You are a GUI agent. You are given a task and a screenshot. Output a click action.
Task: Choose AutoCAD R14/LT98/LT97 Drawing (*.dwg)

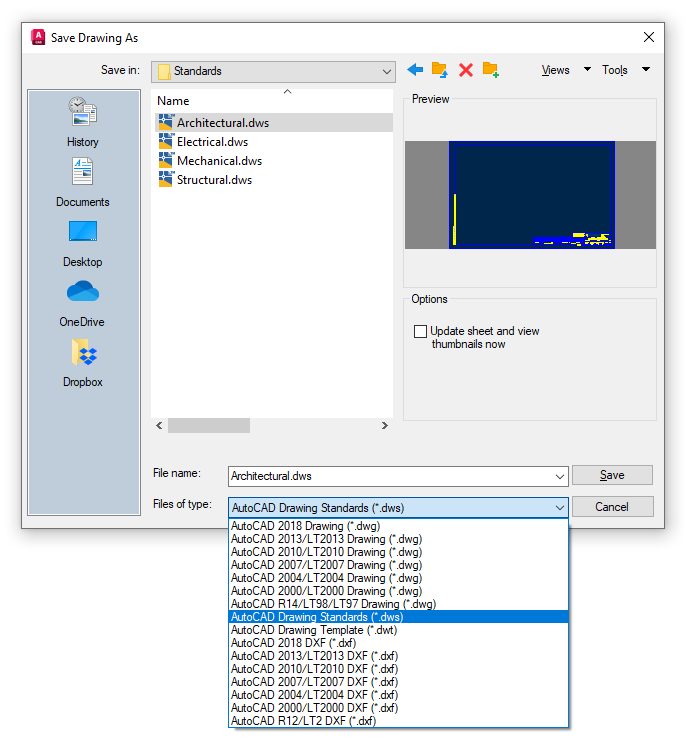(x=398, y=604)
